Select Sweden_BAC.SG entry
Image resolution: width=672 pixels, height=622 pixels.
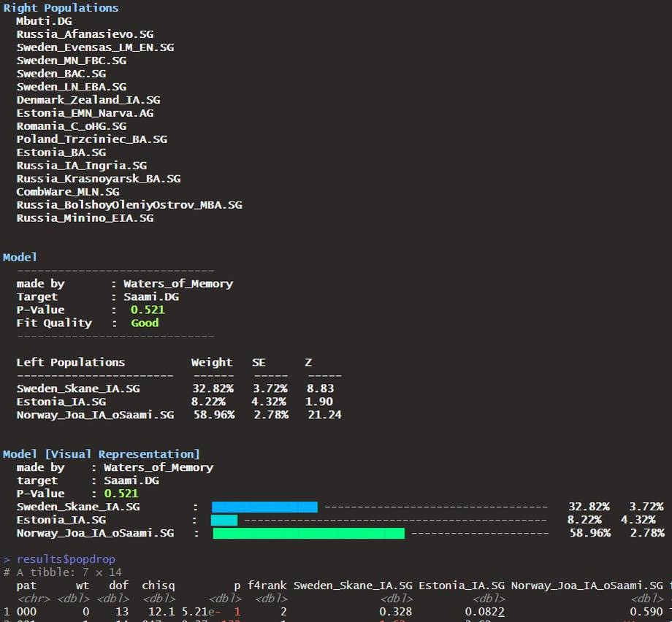tap(61, 73)
